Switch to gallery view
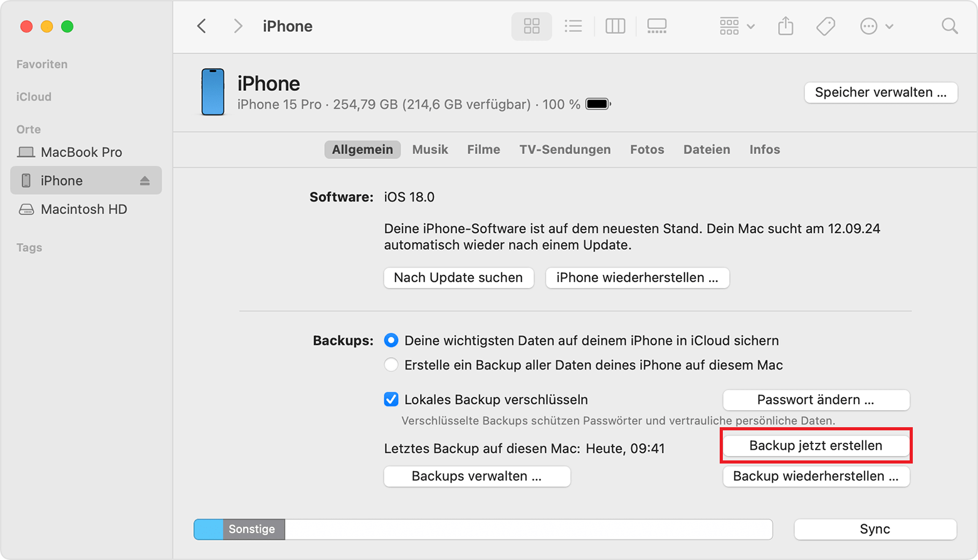This screenshot has height=560, width=978. point(656,26)
